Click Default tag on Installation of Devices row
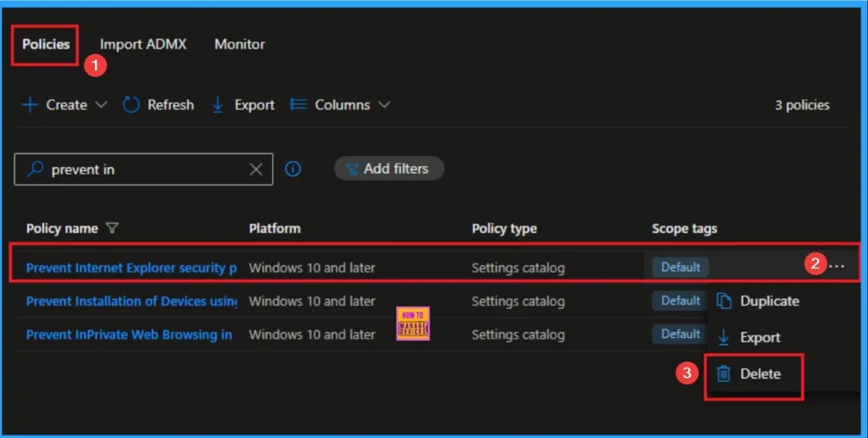The image size is (868, 438). pos(681,301)
